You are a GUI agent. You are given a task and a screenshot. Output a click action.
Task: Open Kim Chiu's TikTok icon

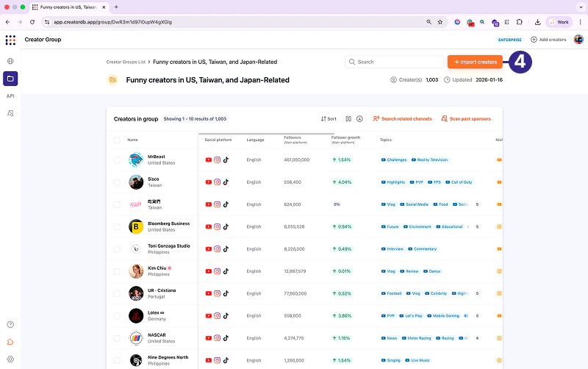(x=226, y=271)
